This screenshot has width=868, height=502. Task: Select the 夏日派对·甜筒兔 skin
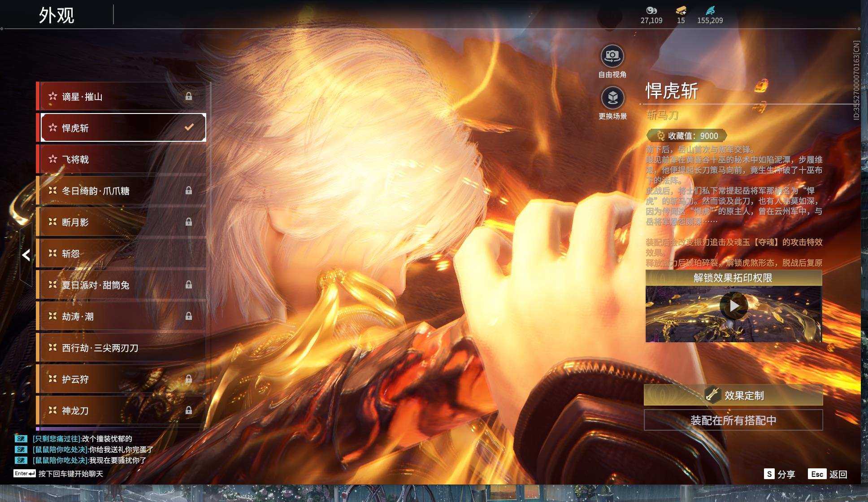[x=121, y=285]
